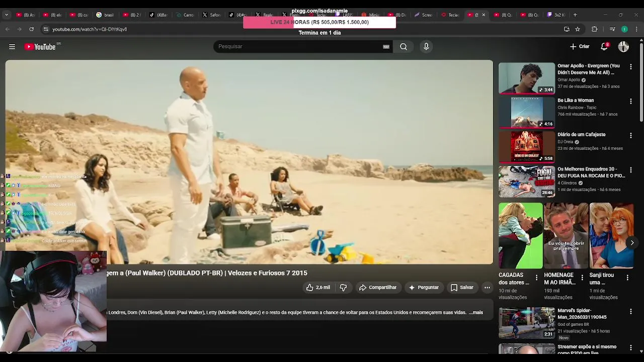Click the search magnifier button

[404, 47]
